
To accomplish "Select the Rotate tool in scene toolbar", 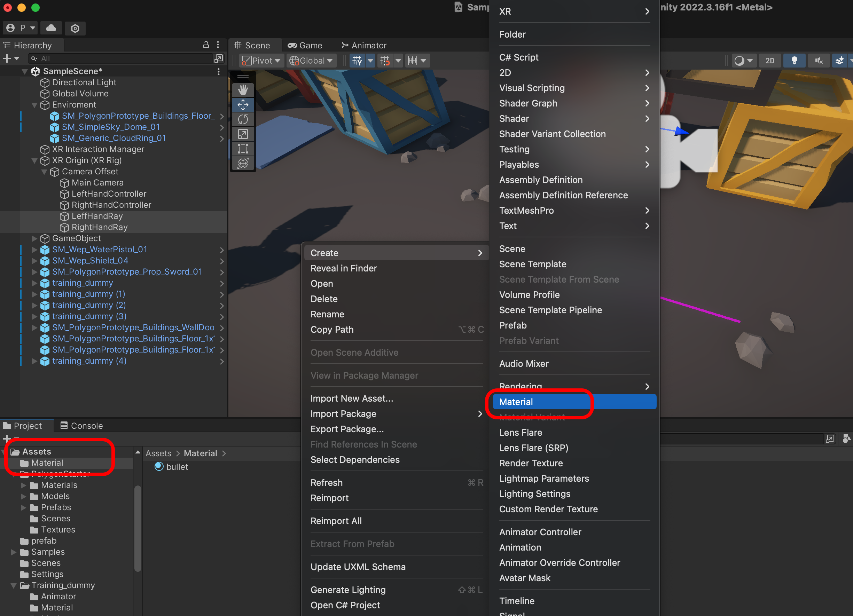I will (243, 119).
